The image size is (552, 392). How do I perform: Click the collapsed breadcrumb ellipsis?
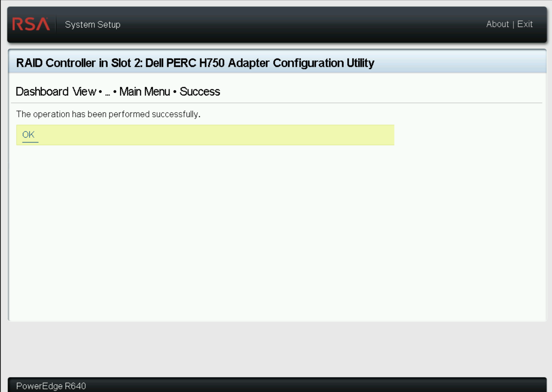click(x=108, y=93)
